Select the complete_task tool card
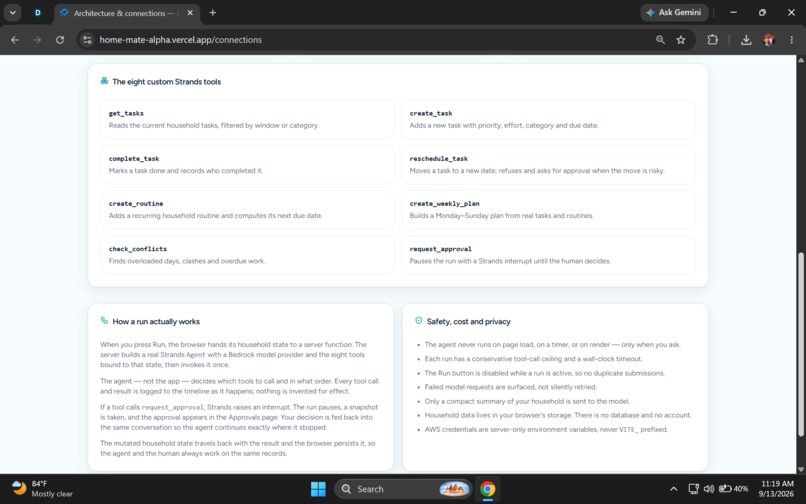 [247, 165]
